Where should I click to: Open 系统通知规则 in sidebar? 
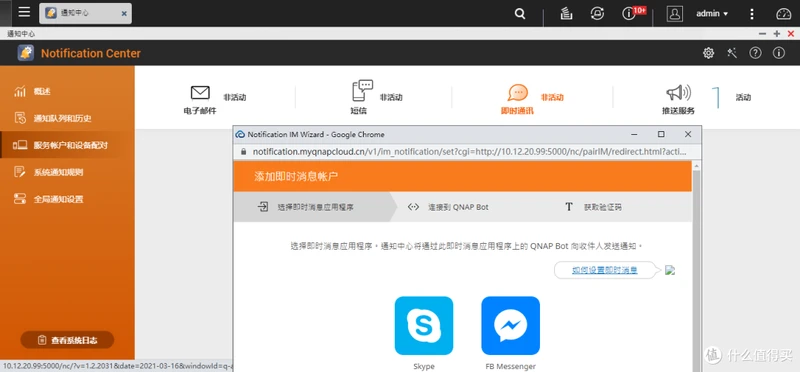(67, 172)
